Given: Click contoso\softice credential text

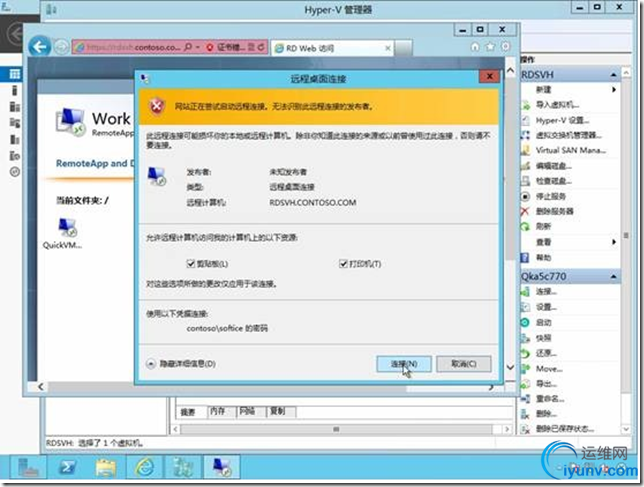Looking at the screenshot, I should coord(227,328).
